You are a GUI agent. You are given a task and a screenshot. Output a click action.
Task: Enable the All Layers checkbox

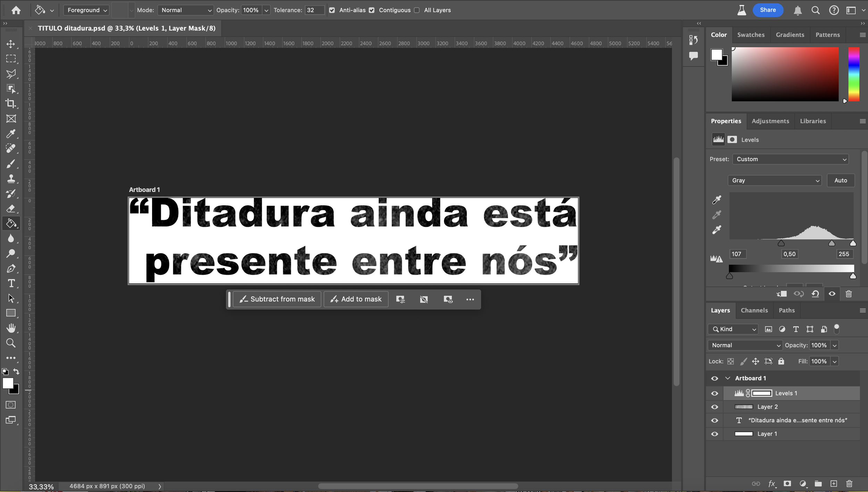(x=417, y=10)
